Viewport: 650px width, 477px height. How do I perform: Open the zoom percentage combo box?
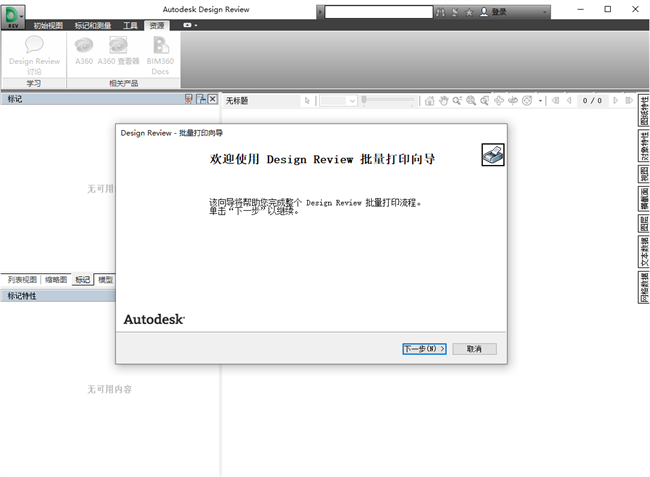(338, 101)
